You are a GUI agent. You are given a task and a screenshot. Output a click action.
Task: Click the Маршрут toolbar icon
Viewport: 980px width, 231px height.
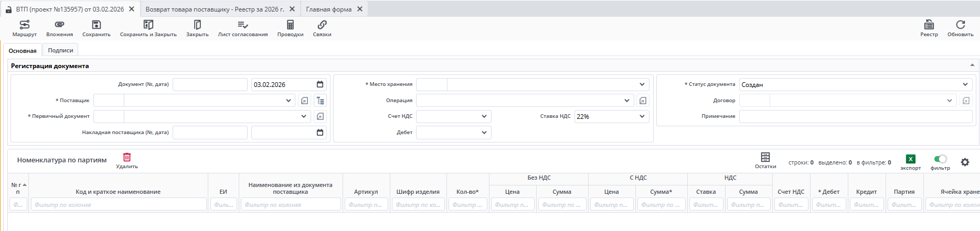[24, 25]
